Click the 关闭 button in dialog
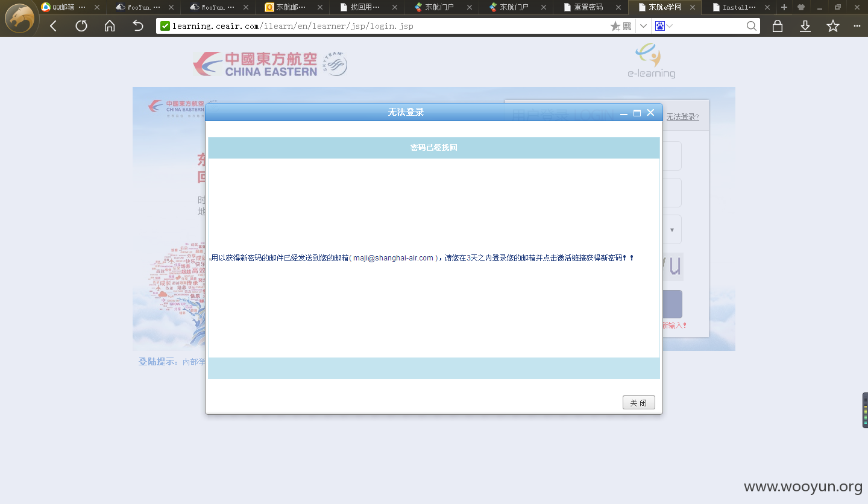The height and width of the screenshot is (504, 868). [x=639, y=403]
